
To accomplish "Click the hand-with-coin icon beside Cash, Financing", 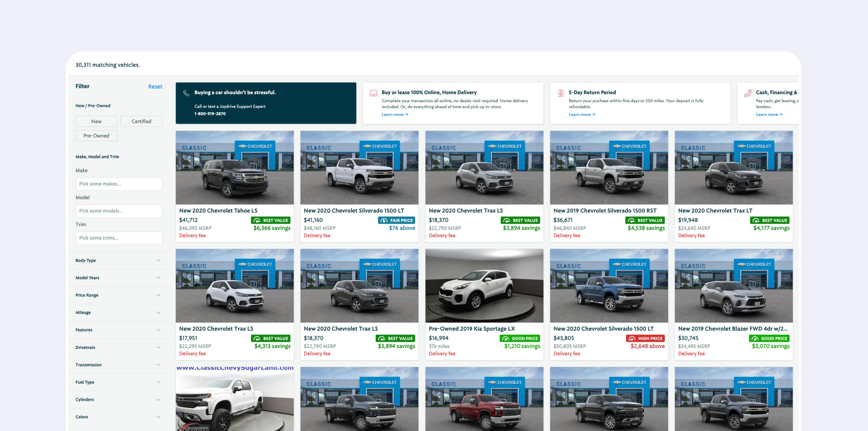I will [x=748, y=93].
